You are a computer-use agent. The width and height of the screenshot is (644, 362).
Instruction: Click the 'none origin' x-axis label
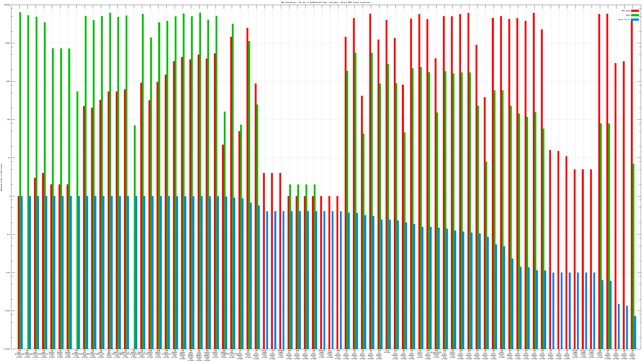pyautogui.click(x=387, y=352)
